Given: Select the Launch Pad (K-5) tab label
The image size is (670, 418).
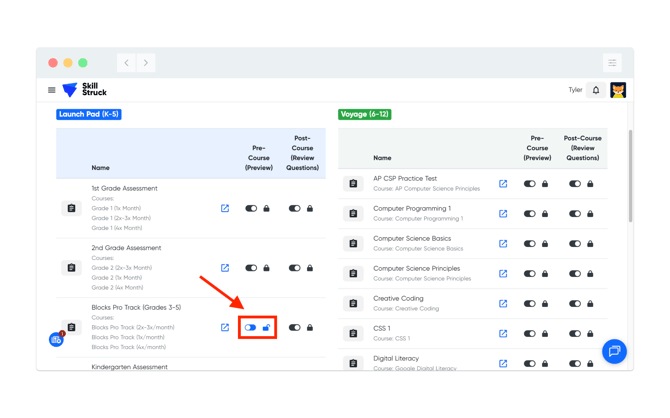Looking at the screenshot, I should [89, 114].
